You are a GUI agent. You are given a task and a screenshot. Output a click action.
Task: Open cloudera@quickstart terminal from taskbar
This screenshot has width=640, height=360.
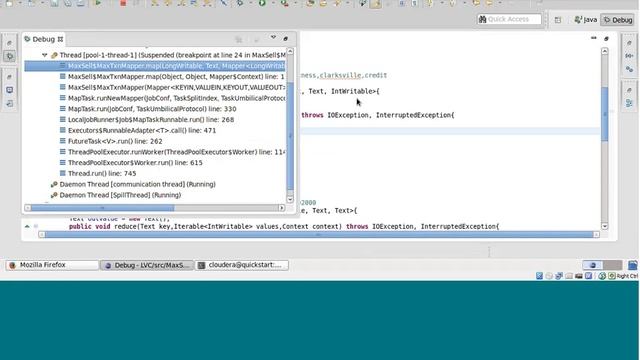[x=242, y=265]
